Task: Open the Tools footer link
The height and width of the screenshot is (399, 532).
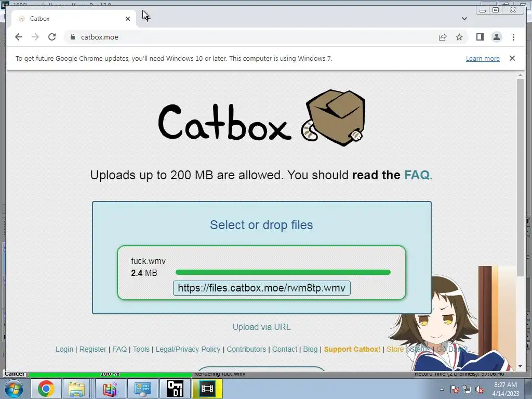Action: (141, 349)
